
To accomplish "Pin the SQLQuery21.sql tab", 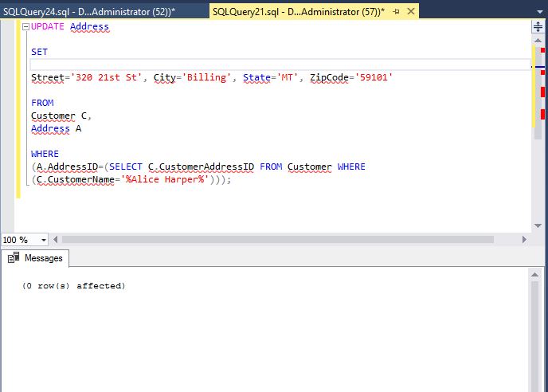I will click(x=397, y=10).
